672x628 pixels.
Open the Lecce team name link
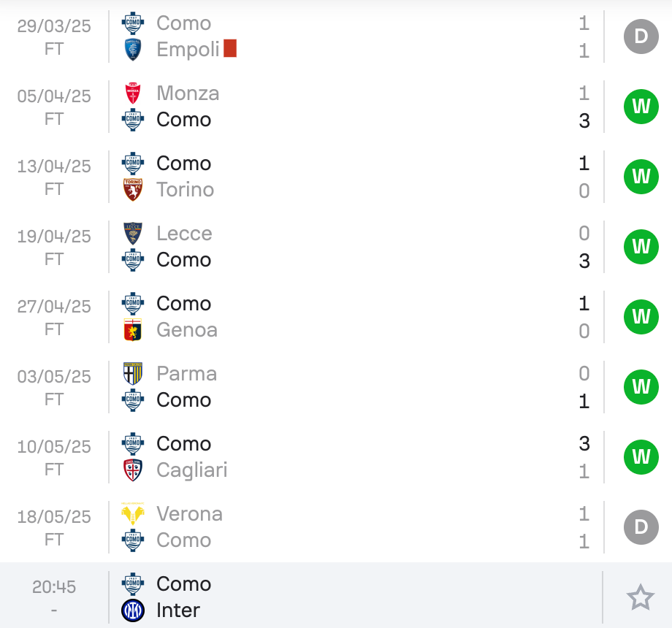pos(184,234)
